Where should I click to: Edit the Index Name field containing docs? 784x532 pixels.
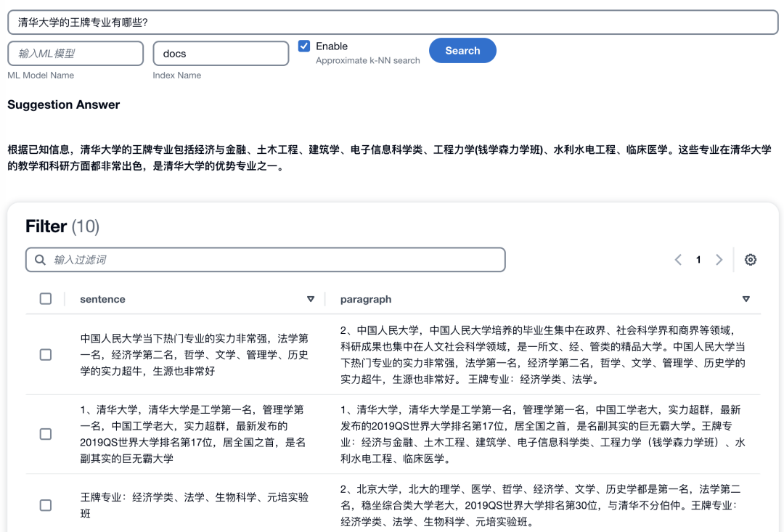tap(221, 54)
